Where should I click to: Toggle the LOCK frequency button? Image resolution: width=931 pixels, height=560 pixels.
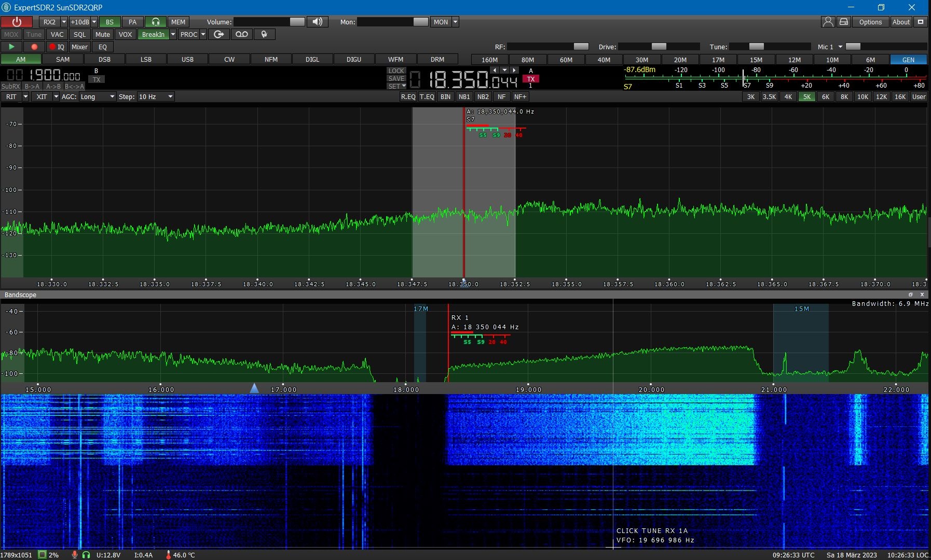[x=396, y=71]
